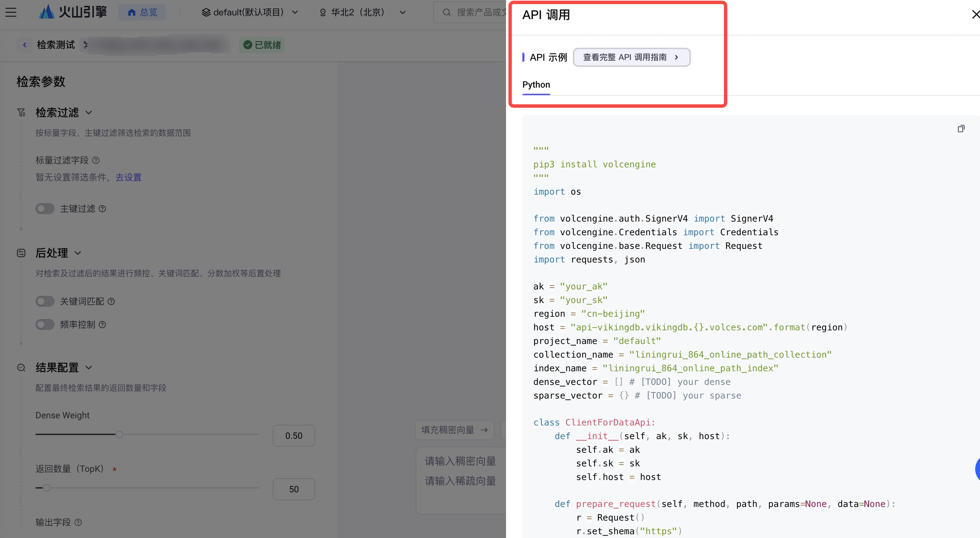Enable the 频率控制 switch
The height and width of the screenshot is (538, 980).
coord(45,325)
